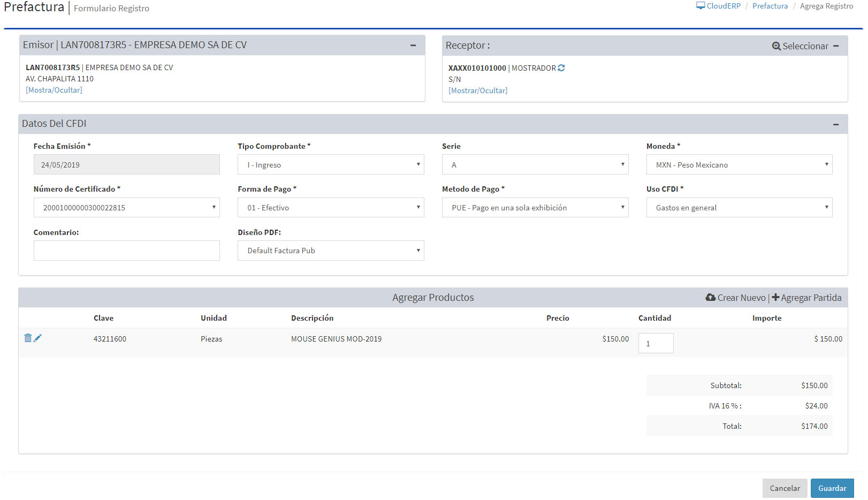Click the Agregar Productos section title
The image size is (868, 500).
coord(433,298)
